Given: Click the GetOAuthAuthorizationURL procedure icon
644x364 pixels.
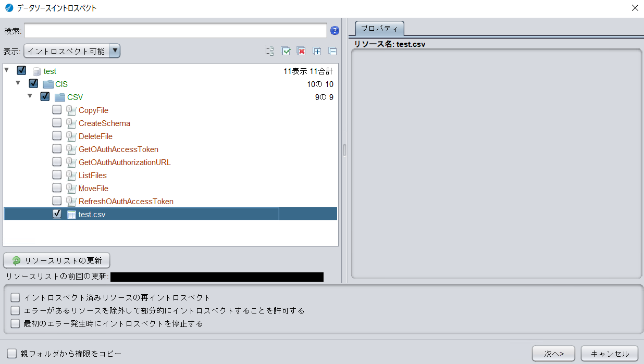Looking at the screenshot, I should pyautogui.click(x=71, y=162).
